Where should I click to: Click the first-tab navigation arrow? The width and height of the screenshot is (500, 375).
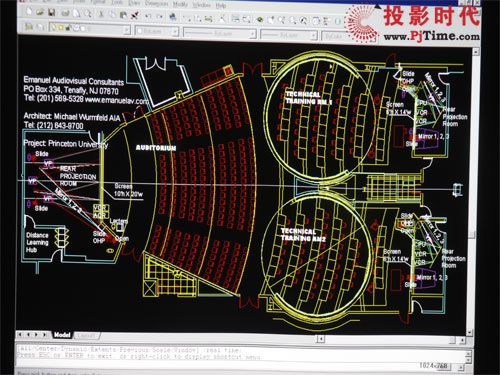[x=20, y=334]
